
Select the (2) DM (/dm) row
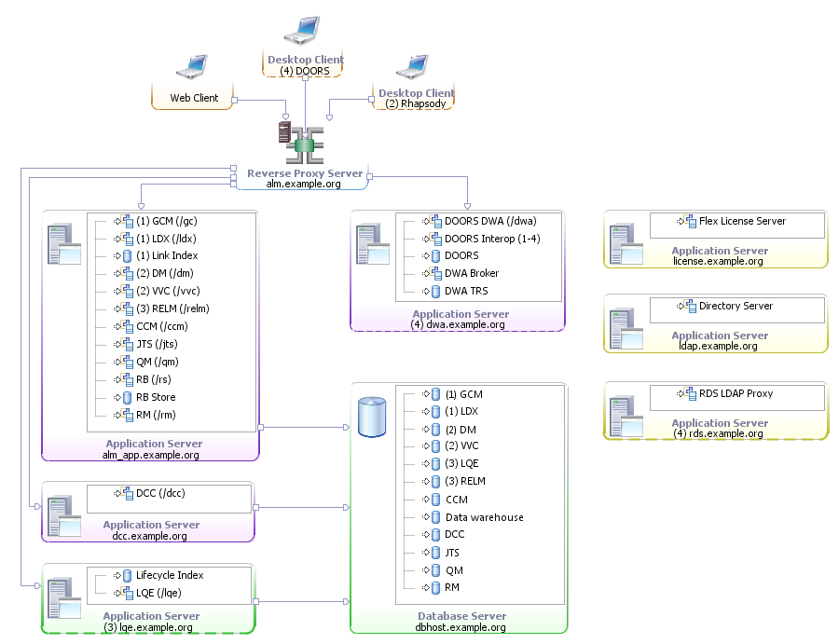click(153, 273)
